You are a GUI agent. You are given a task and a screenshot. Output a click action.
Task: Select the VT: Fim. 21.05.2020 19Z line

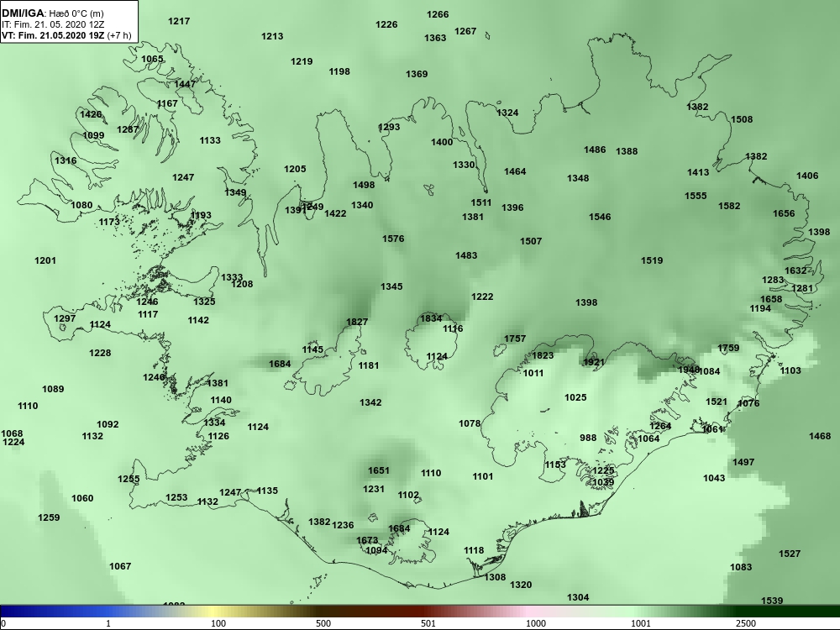click(x=66, y=36)
